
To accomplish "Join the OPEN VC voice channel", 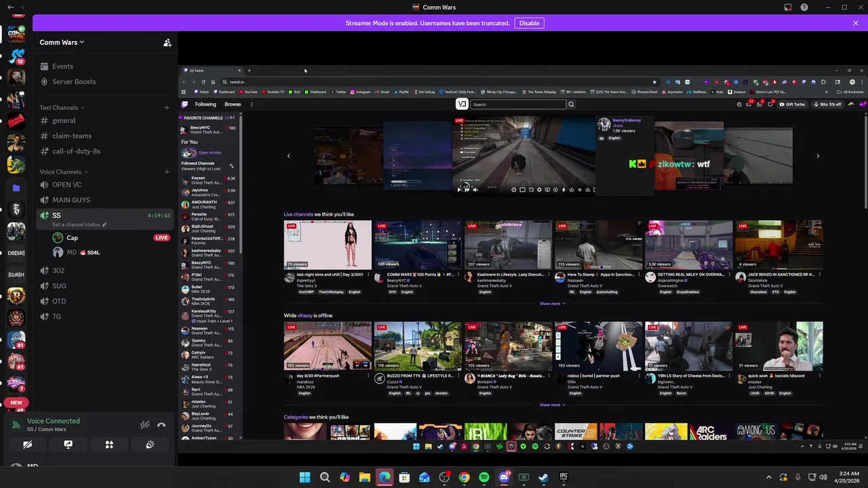I will [x=66, y=184].
